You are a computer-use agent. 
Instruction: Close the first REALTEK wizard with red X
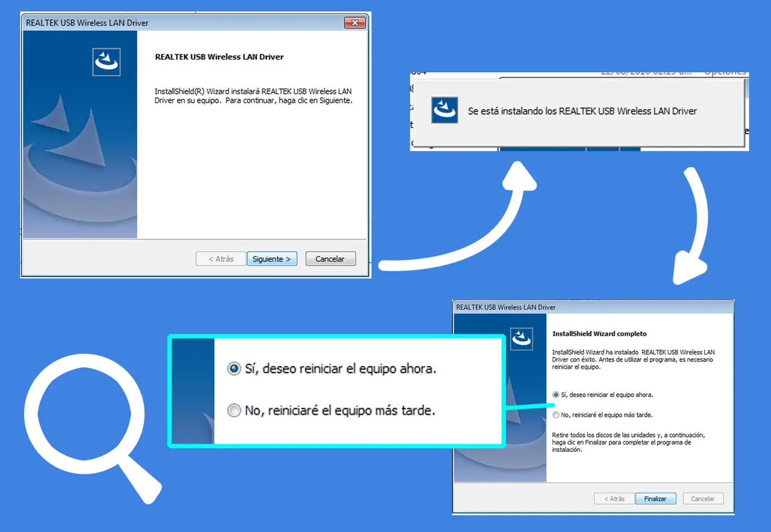click(355, 23)
